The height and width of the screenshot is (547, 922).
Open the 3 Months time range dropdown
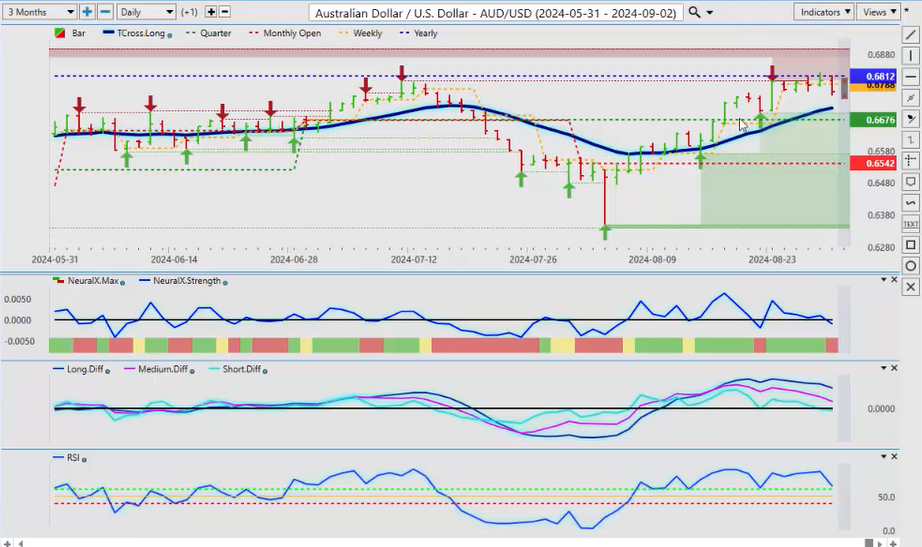coord(39,12)
